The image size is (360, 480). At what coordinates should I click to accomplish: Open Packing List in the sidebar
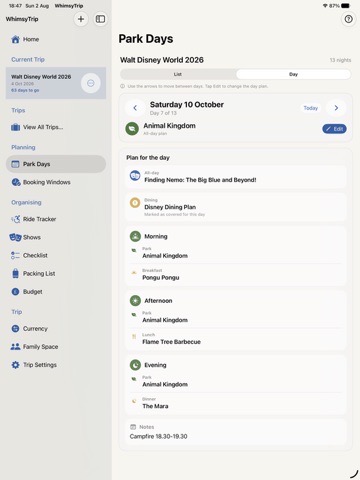56,273
